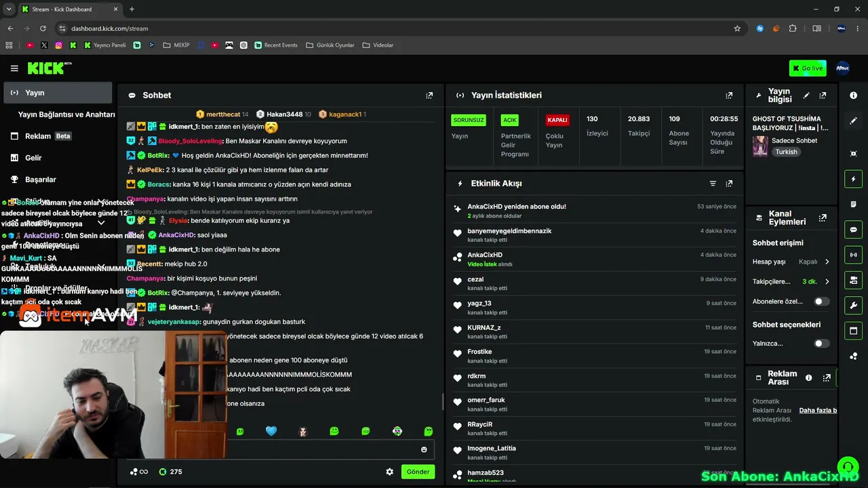Go to Gelir in the sidebar
The width and height of the screenshot is (868, 488).
58,158
